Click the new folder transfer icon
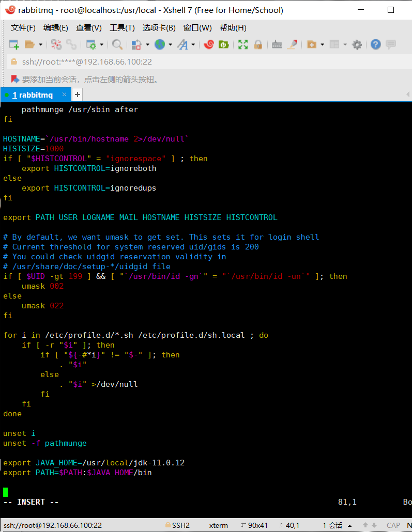 [x=312, y=44]
